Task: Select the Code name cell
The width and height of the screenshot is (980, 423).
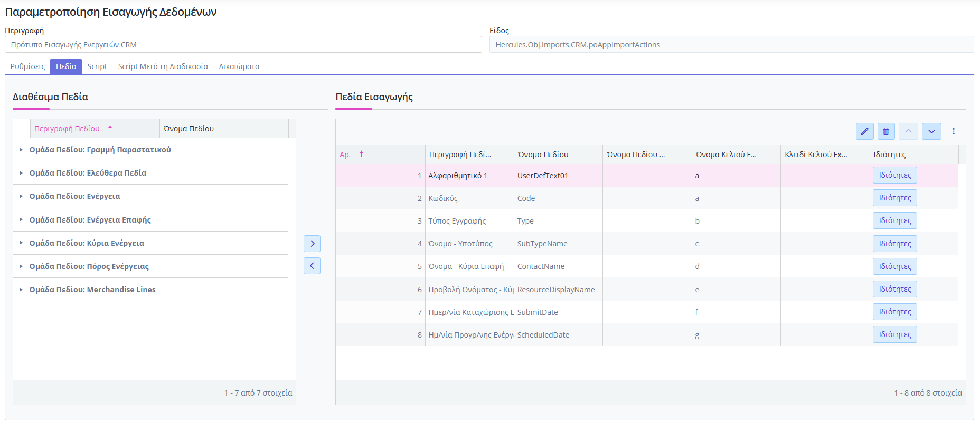Action: pyautogui.click(x=558, y=198)
